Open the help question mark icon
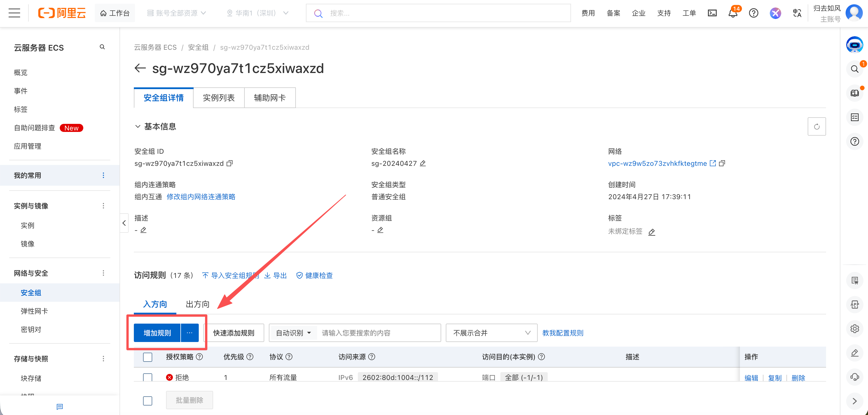This screenshot has height=415, width=868. (753, 13)
